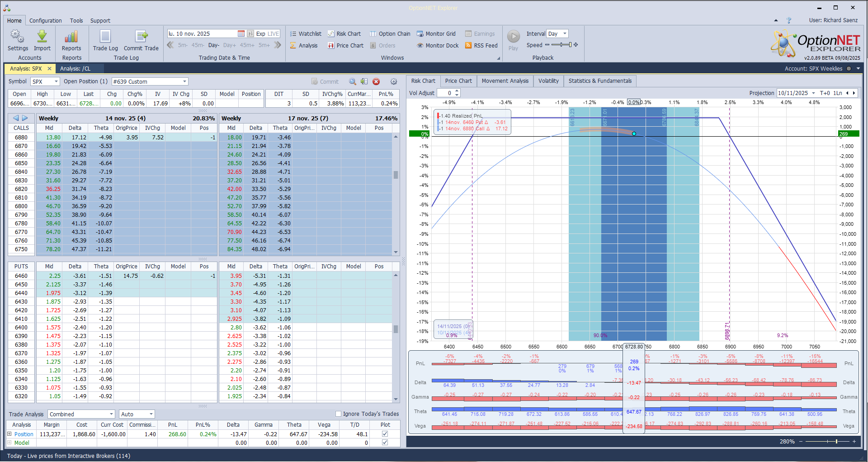868x462 pixels.
Task: Click the Import download arrow icon
Action: [x=42, y=36]
